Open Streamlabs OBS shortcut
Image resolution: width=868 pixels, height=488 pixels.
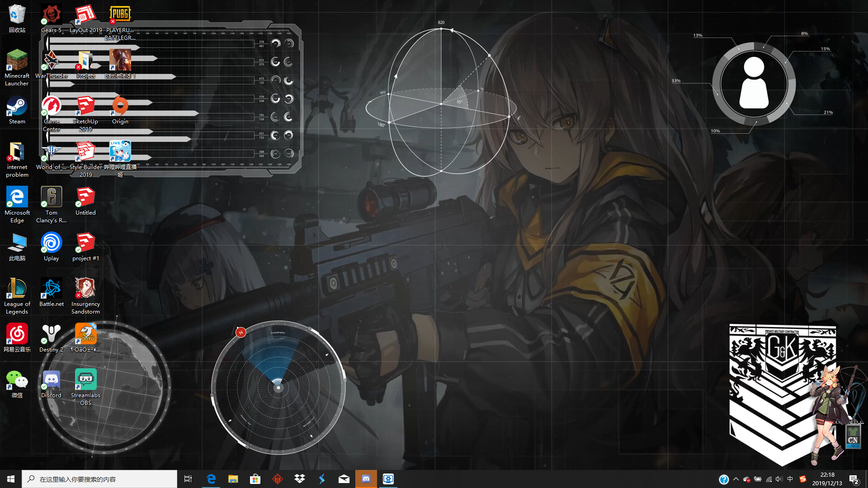pos(85,380)
